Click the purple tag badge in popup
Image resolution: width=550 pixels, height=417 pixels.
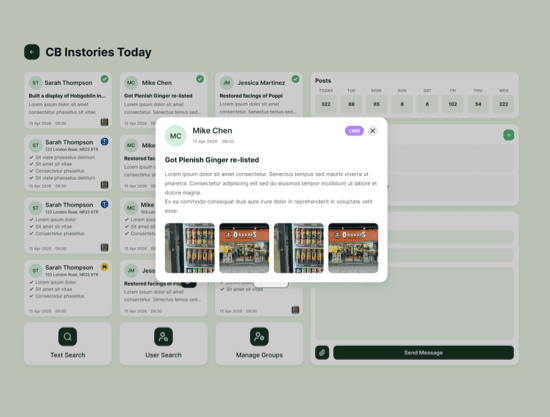(x=354, y=131)
